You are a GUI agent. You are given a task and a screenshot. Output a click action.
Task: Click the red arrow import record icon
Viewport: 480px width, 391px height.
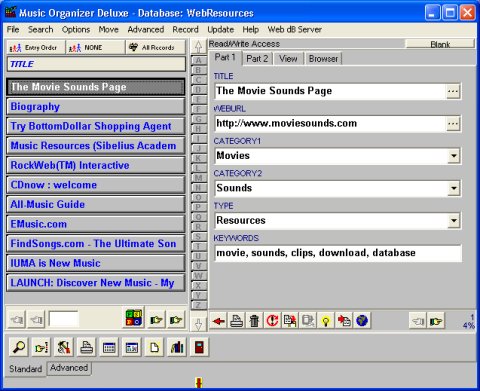(344, 321)
